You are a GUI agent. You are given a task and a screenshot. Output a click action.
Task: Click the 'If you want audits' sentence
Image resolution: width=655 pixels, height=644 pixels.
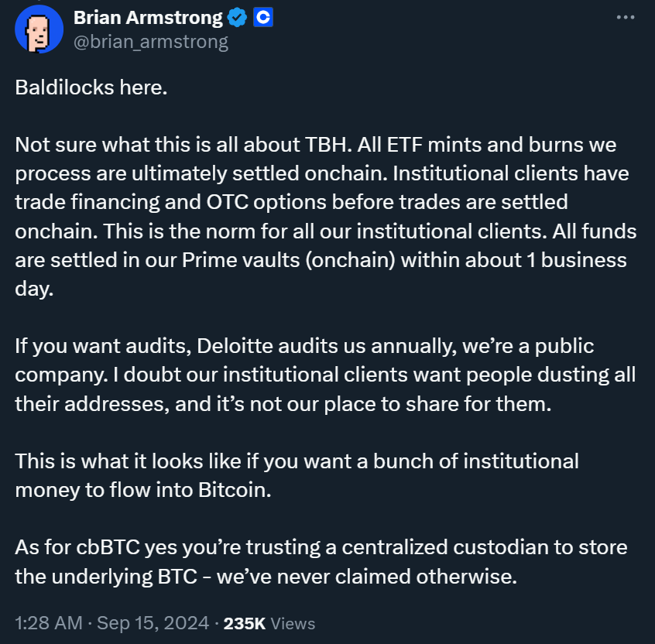(103, 347)
